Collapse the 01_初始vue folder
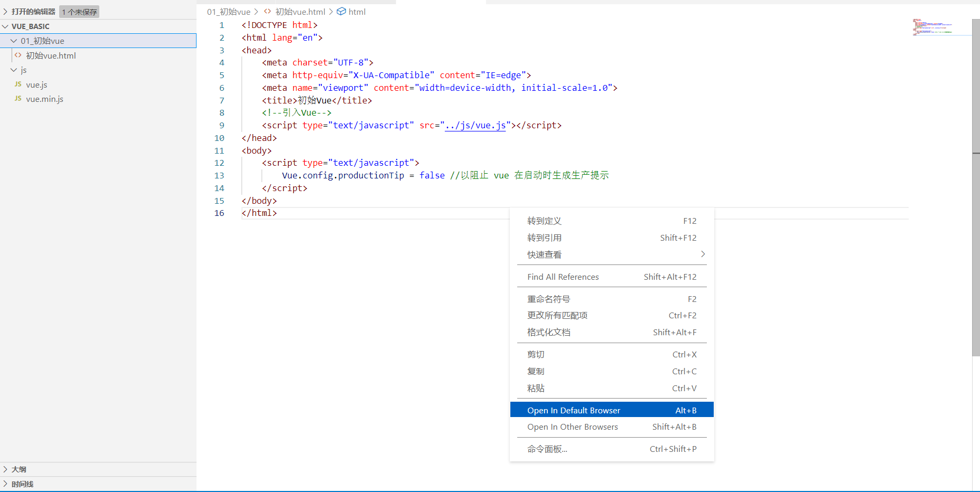The height and width of the screenshot is (492, 980). point(14,41)
